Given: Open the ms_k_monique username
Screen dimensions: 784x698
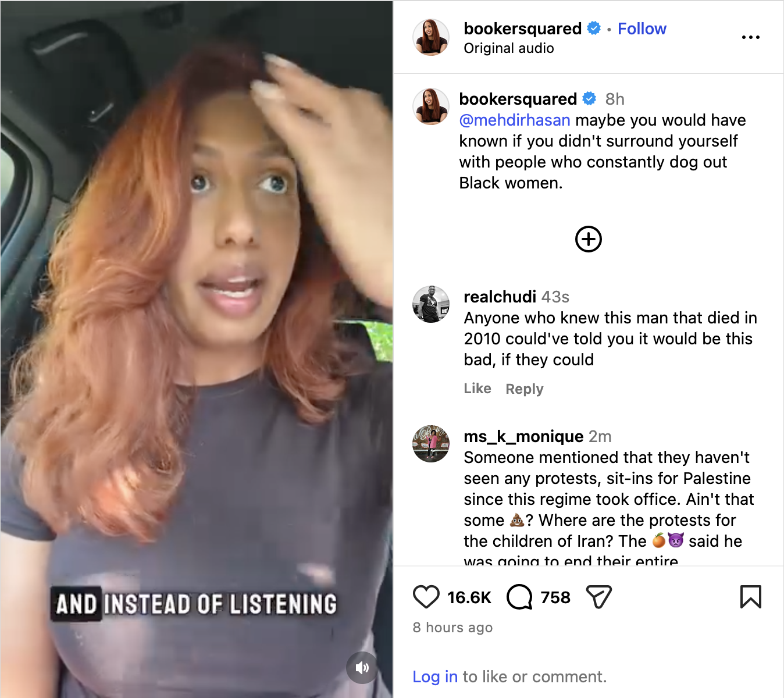Looking at the screenshot, I should [x=523, y=436].
